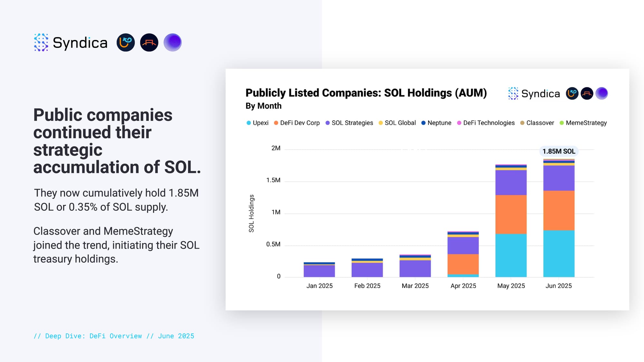Image resolution: width=644 pixels, height=362 pixels.
Task: Click the bridge logo inside the chart card
Action: [587, 94]
